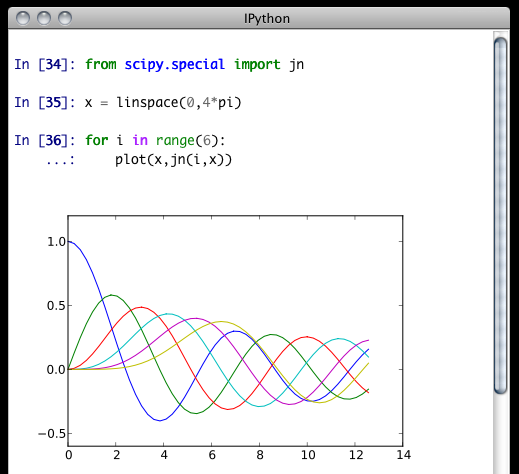519x474 pixels.
Task: Click the vertical scrollbar thumb
Action: tap(500, 216)
